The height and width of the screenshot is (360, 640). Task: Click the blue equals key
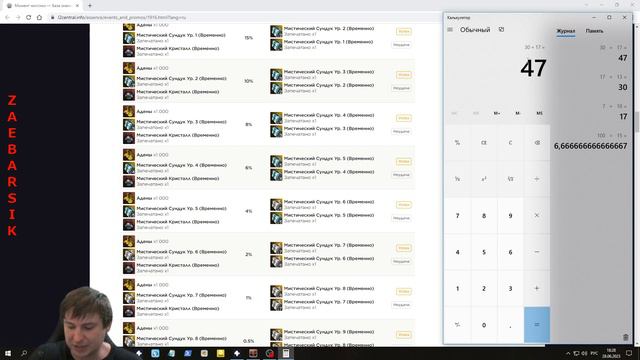click(x=537, y=325)
